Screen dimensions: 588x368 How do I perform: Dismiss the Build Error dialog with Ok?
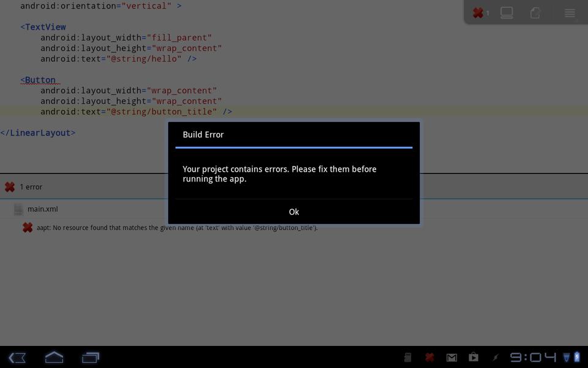293,212
